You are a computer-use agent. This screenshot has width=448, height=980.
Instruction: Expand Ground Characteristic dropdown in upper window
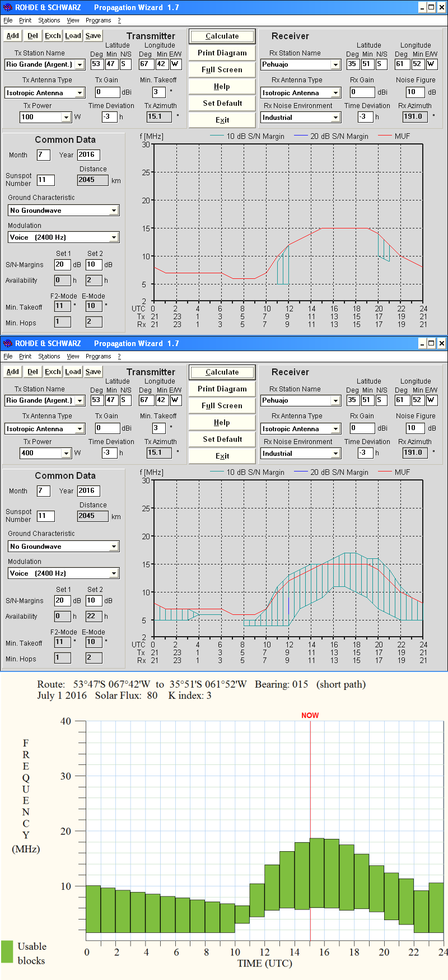(x=114, y=211)
